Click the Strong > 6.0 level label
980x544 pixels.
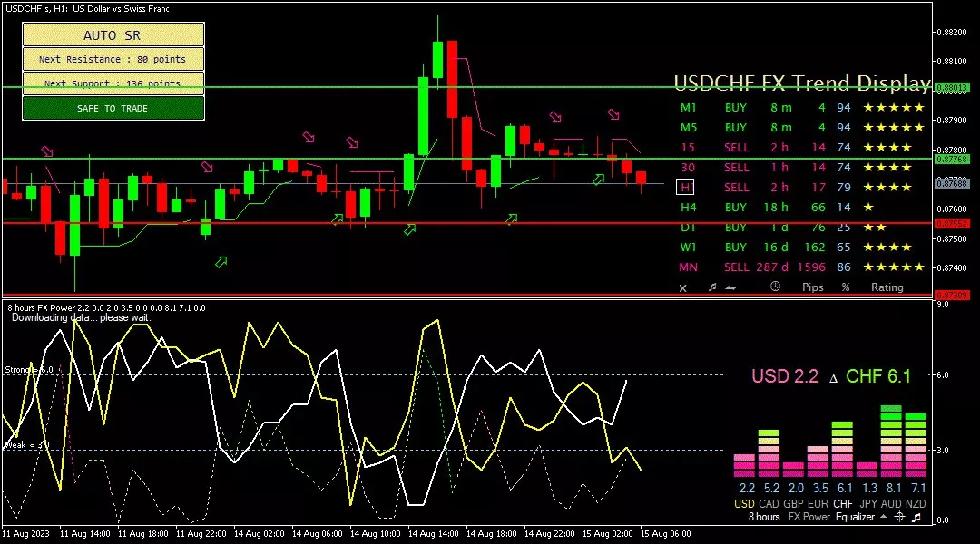pos(29,370)
